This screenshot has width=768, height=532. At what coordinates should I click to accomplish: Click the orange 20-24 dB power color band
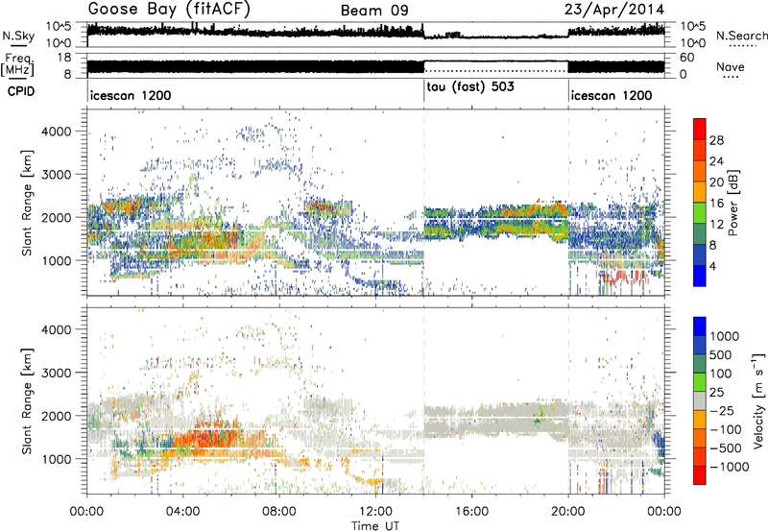700,171
